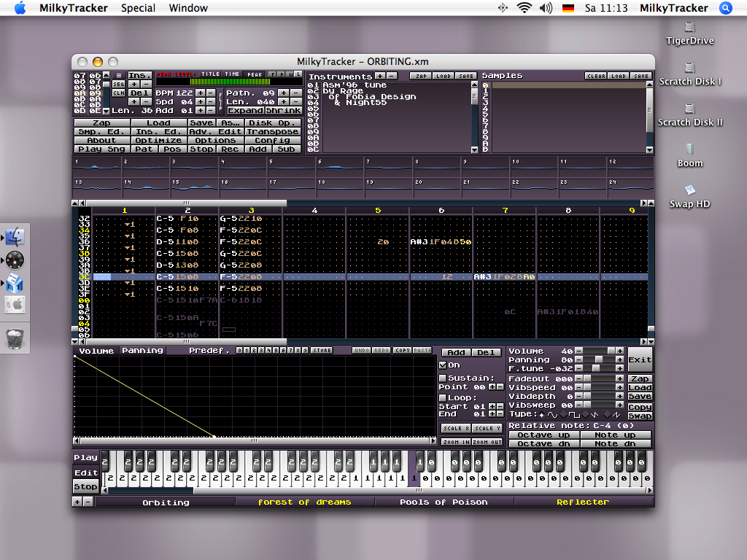Switch to forest of dreams tab
The height and width of the screenshot is (560, 747).
pyautogui.click(x=304, y=502)
